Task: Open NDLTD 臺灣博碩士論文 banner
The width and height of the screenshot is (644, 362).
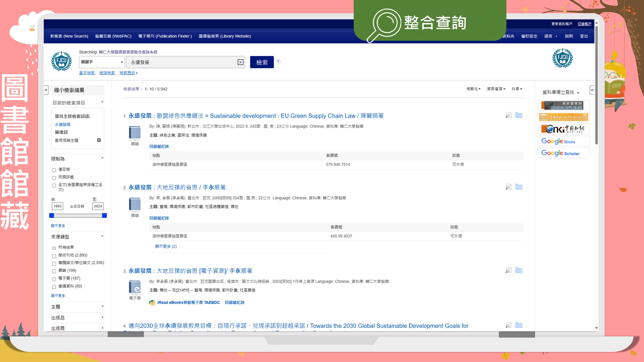Action: pos(563,117)
